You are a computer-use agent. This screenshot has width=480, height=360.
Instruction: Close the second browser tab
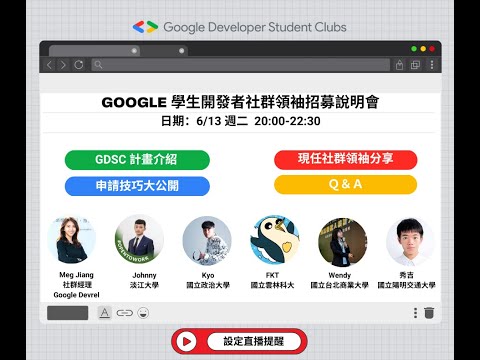point(182,51)
